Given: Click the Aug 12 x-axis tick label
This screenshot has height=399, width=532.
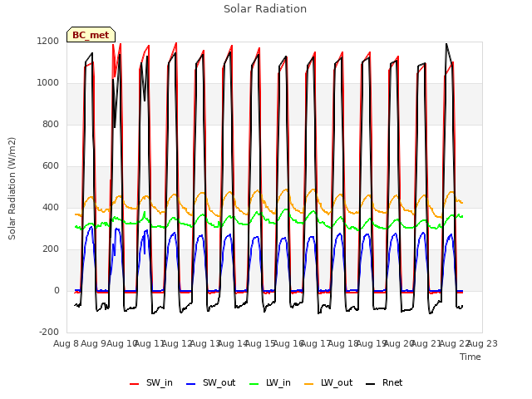Looking at the screenshot, I should pos(177,343).
